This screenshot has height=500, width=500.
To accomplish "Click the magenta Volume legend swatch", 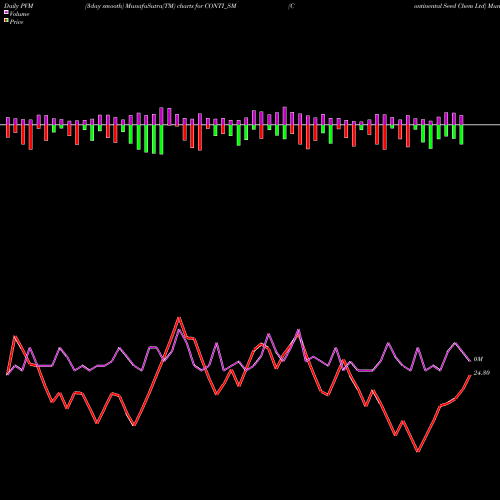I will pos(6,13).
